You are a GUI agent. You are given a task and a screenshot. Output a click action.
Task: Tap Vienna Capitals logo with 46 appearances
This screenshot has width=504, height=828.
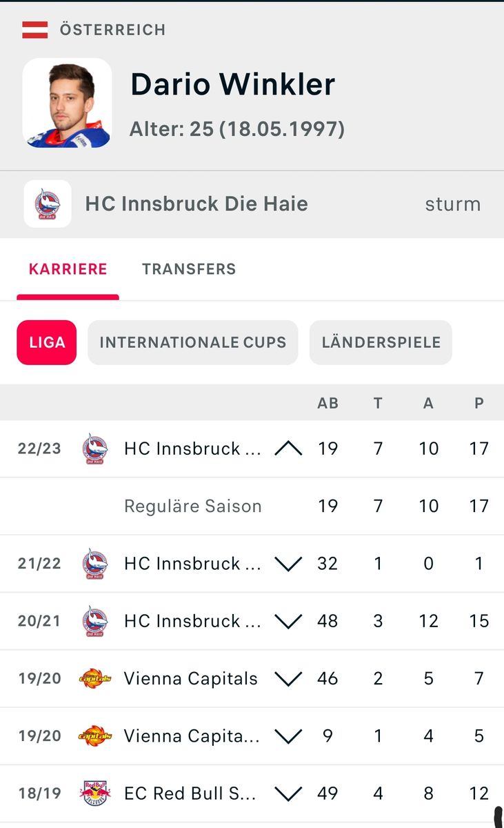(x=95, y=678)
